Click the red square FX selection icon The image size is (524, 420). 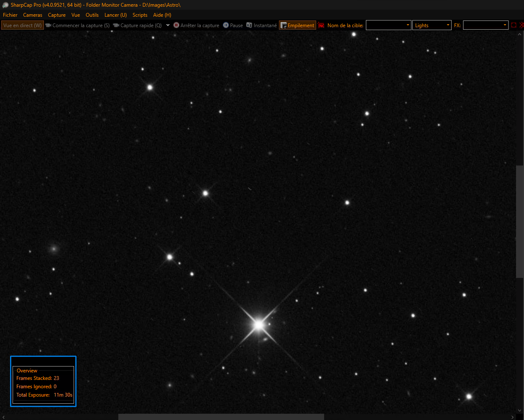514,25
